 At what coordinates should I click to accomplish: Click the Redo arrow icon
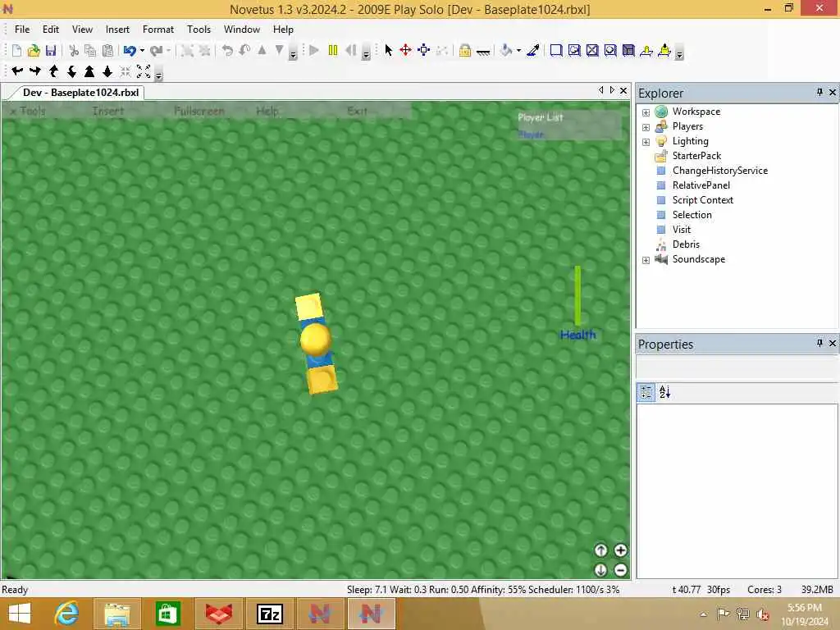[x=156, y=50]
